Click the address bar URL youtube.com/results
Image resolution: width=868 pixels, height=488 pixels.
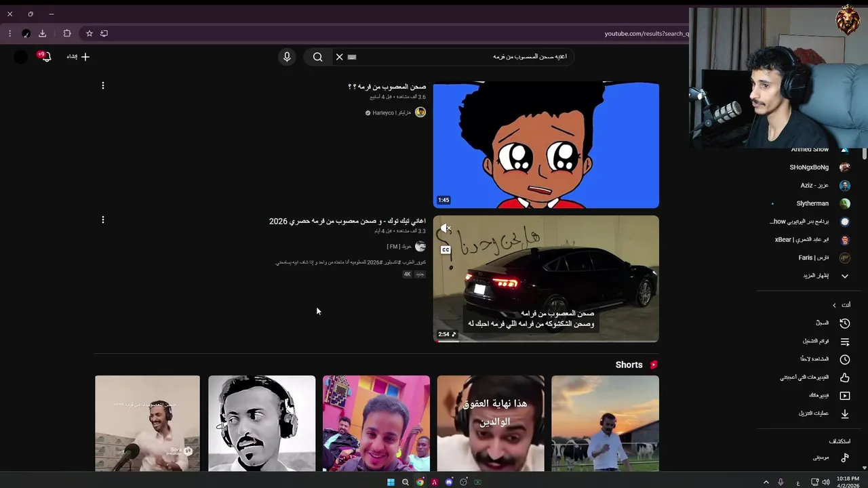(646, 34)
